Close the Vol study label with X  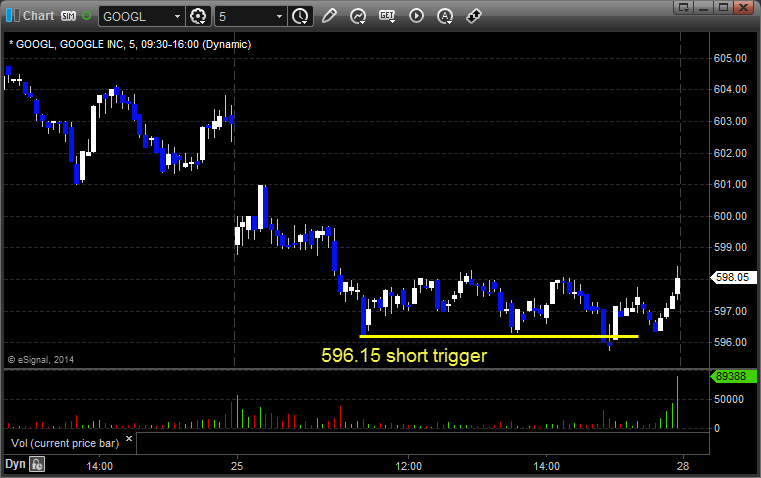(129, 439)
